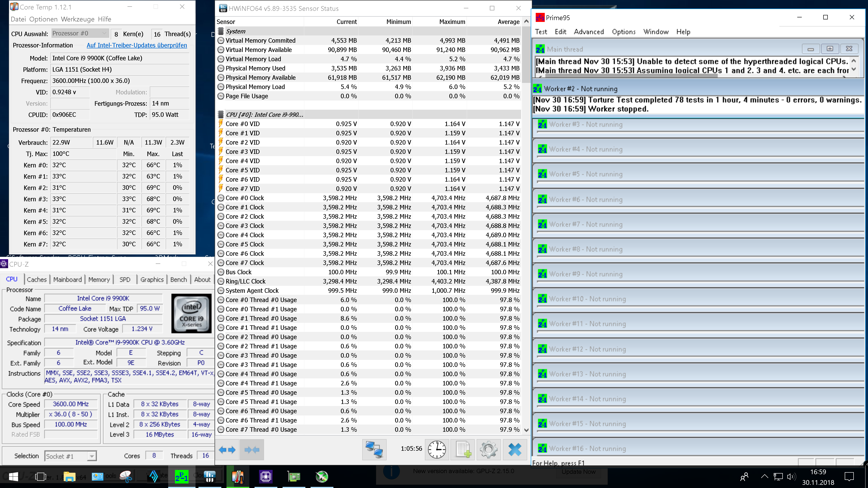Click the GPU-Z graphics card taskbar icon
Viewport: 868px width, 488px height.
pos(294,476)
